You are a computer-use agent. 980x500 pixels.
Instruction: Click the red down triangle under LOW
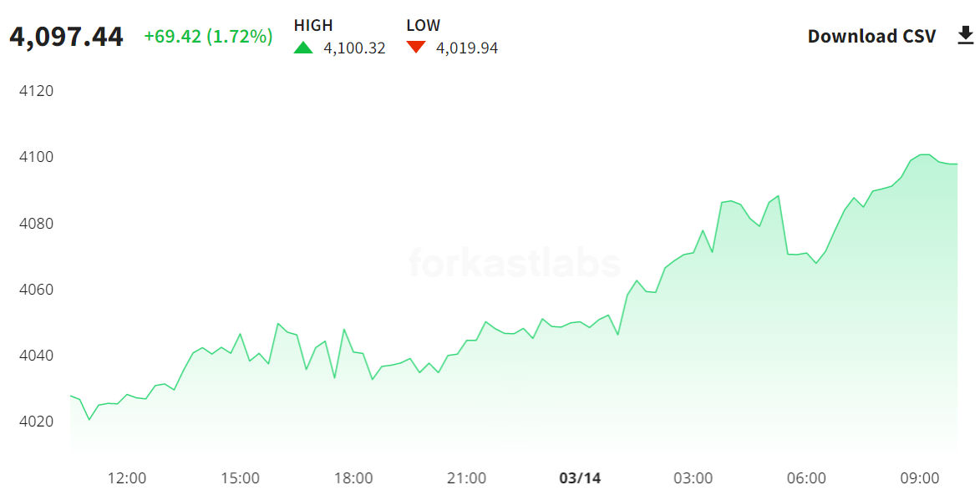416,48
